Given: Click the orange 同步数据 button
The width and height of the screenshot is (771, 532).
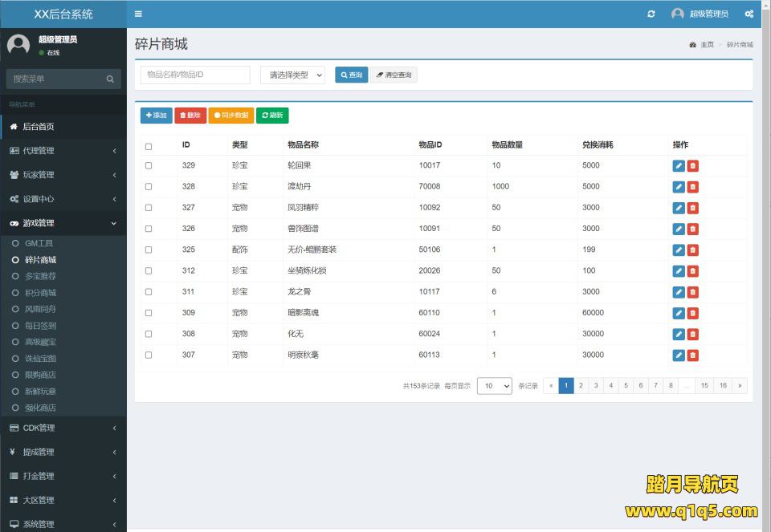Looking at the screenshot, I should coord(230,116).
